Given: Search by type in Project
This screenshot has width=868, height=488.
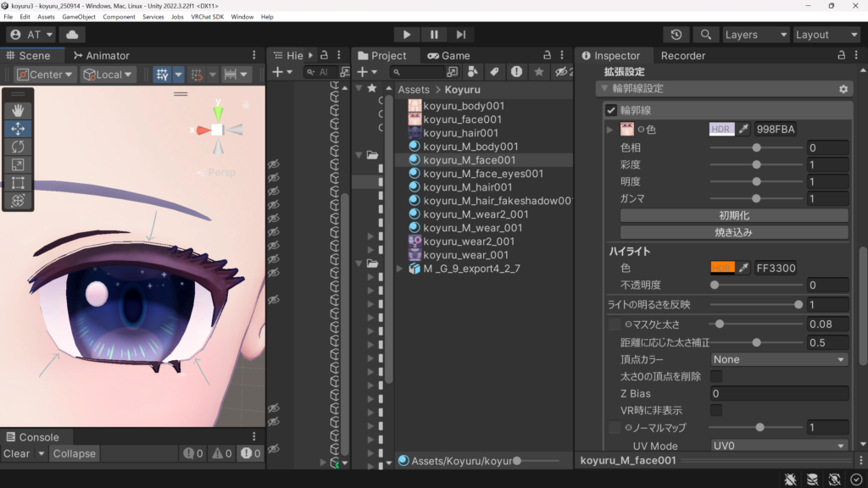Looking at the screenshot, I should coord(472,71).
